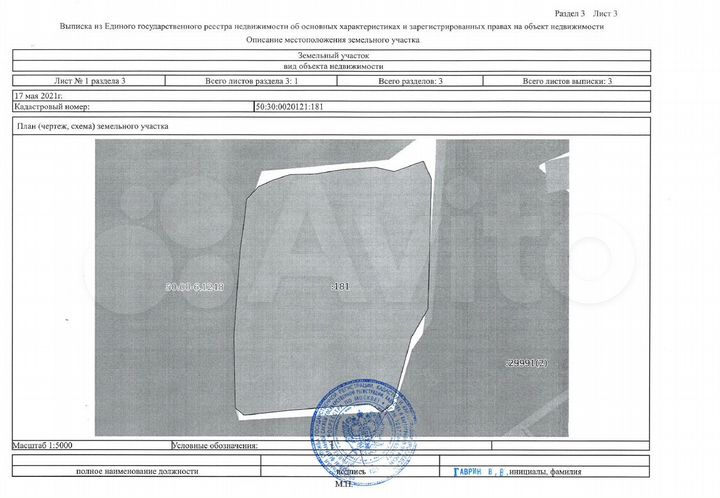Click Всего листов раздела 3: 1 cell
This screenshot has width=720, height=498.
[251, 81]
